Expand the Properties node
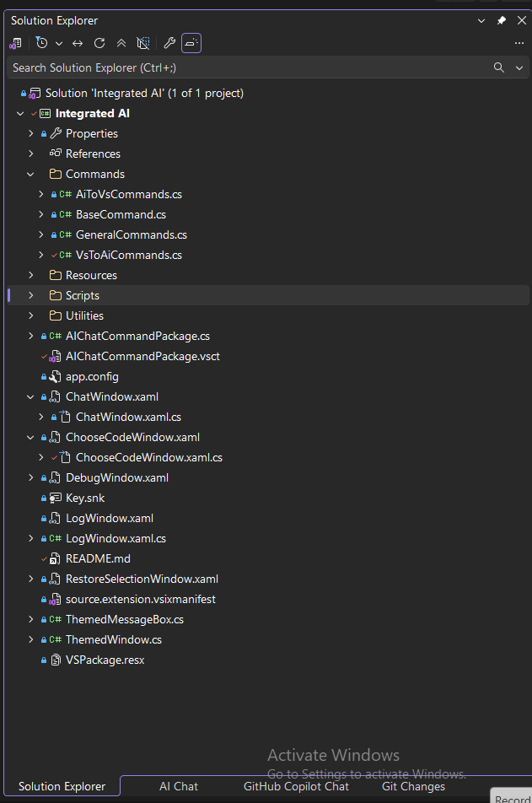The width and height of the screenshot is (532, 803). point(30,133)
